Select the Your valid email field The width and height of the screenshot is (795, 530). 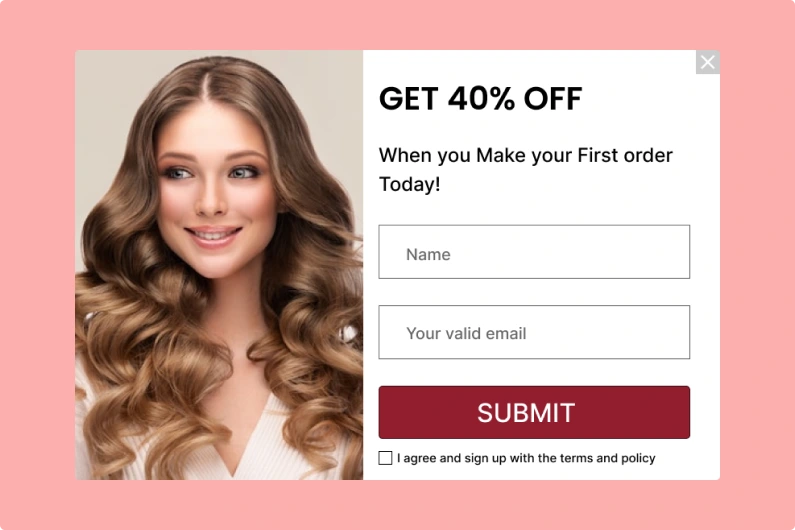coord(534,332)
